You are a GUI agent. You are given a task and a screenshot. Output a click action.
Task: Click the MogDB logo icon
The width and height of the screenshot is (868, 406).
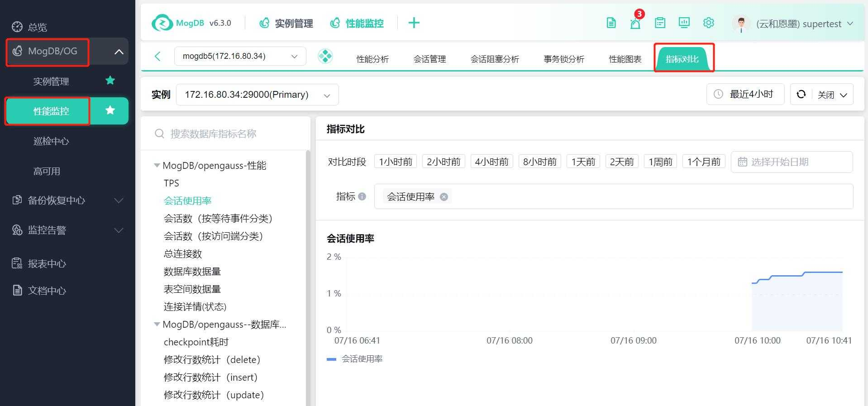point(162,23)
